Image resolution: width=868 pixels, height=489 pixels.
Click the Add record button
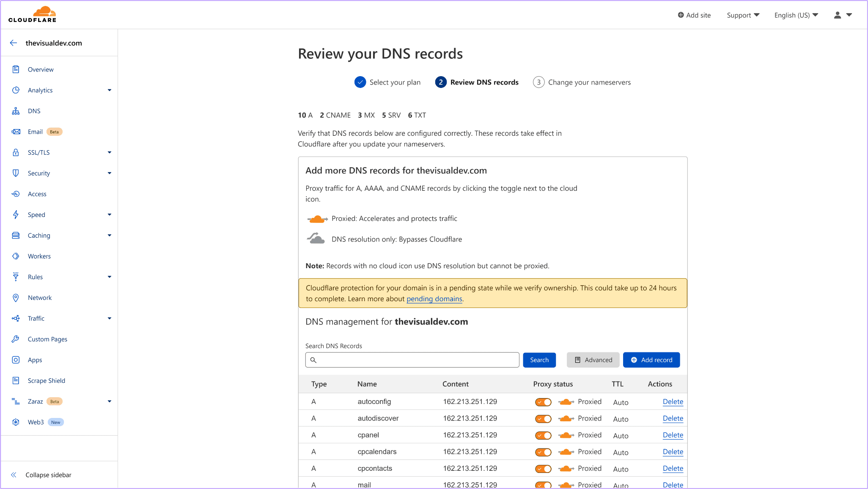(651, 360)
